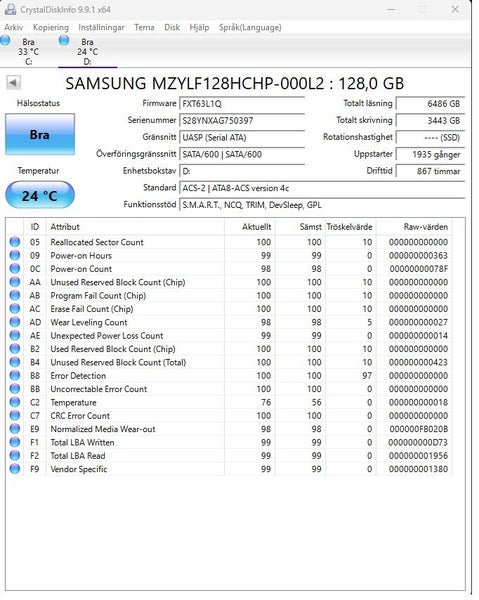The image size is (479, 600).
Task: Click Rotationshastighet value ---- (SSD)
Action: point(430,137)
